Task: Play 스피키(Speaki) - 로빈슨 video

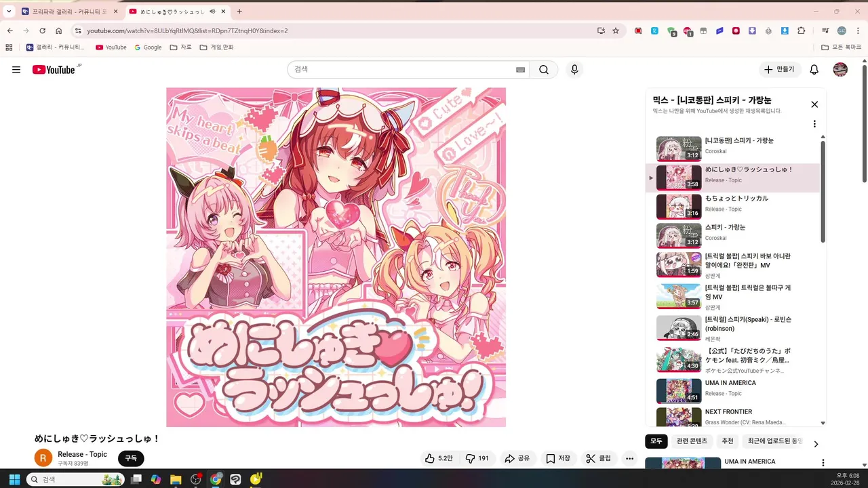Action: tap(734, 327)
